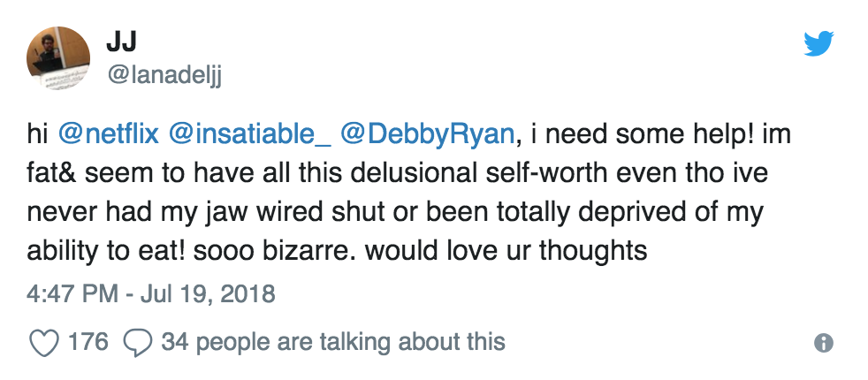The width and height of the screenshot is (868, 380).
Task: Click the reply speech bubble icon
Action: pos(139,341)
